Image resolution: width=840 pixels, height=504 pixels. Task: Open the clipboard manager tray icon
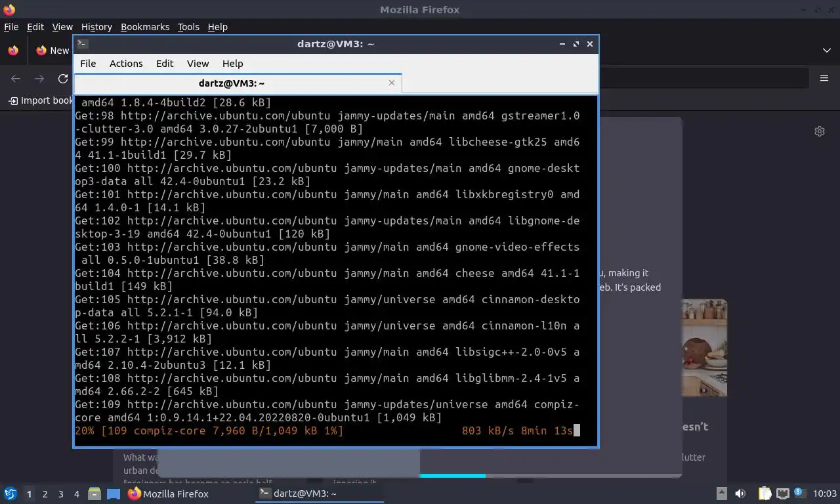coord(765,493)
